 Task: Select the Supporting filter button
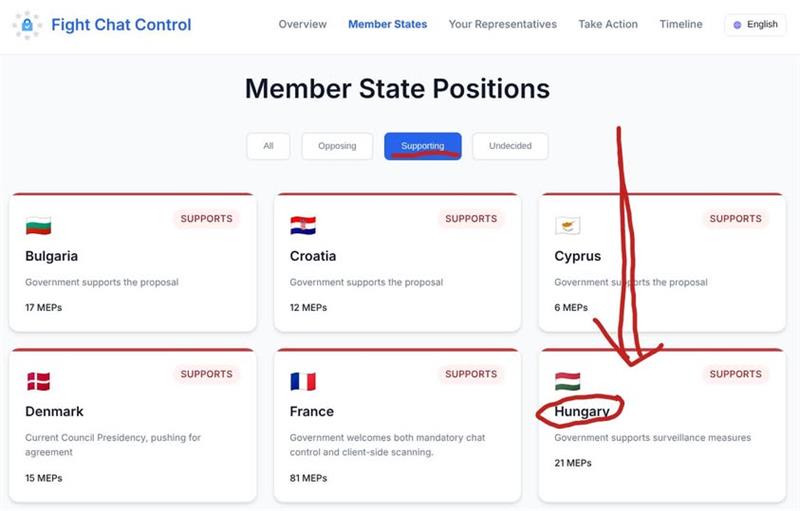(422, 146)
